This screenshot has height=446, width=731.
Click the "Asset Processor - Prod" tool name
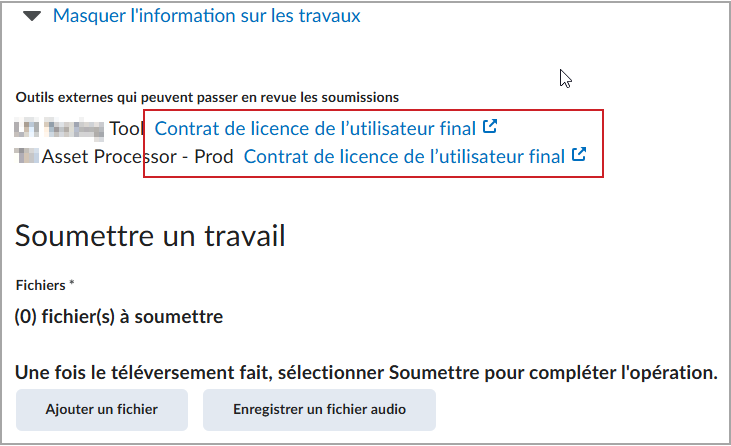pyautogui.click(x=138, y=157)
